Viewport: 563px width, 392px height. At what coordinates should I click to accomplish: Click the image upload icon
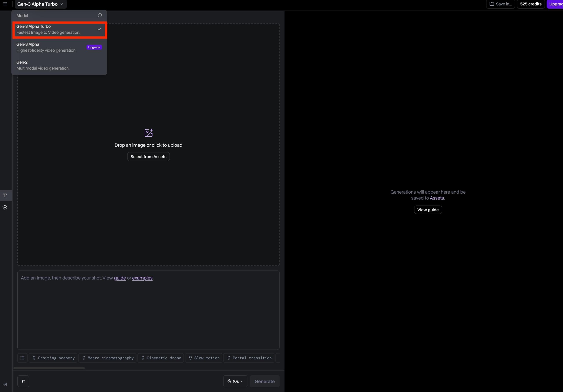[x=149, y=133]
